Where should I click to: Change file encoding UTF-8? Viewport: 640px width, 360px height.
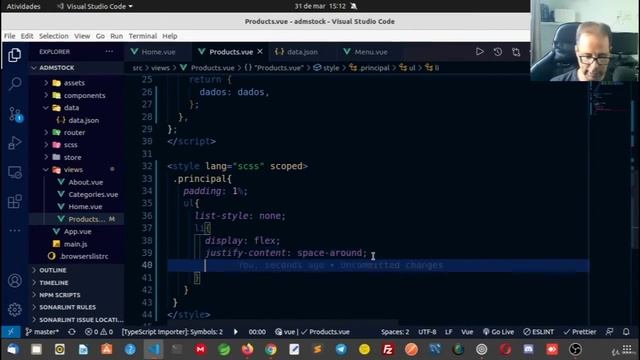[427, 332]
